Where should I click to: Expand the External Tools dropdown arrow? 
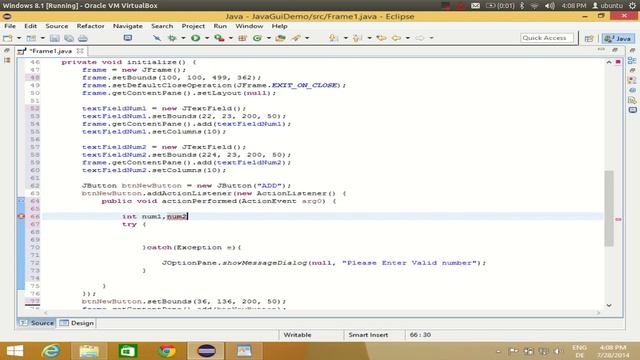231,38
